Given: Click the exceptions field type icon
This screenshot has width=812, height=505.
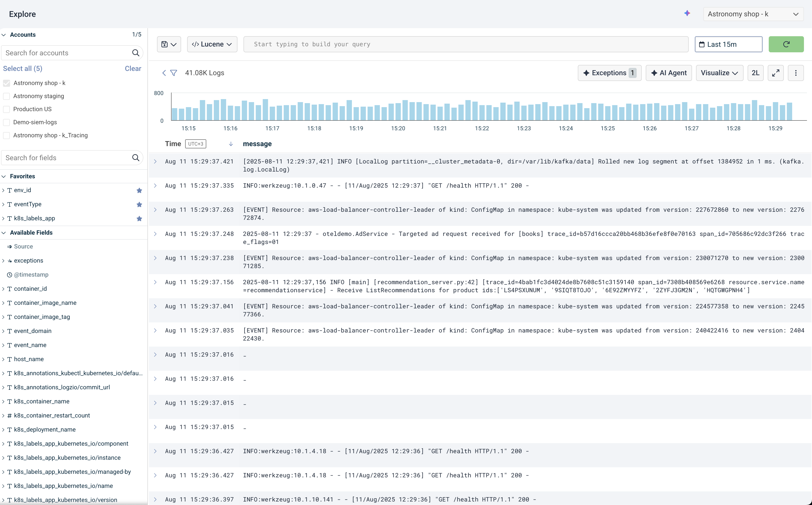Looking at the screenshot, I should pos(10,261).
